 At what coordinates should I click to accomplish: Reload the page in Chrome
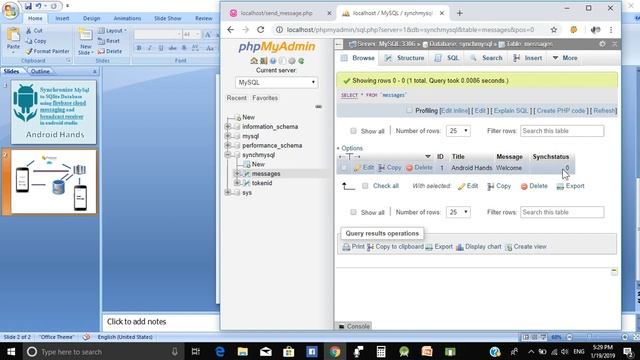[261, 30]
